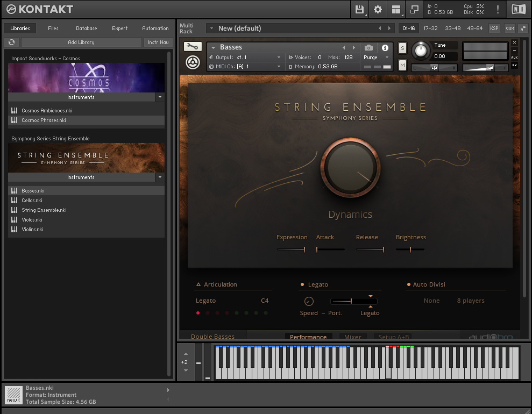Screen dimensions: 532x414
Task: Open String Ensemble Instruments dropdown arrow
Action: point(160,177)
